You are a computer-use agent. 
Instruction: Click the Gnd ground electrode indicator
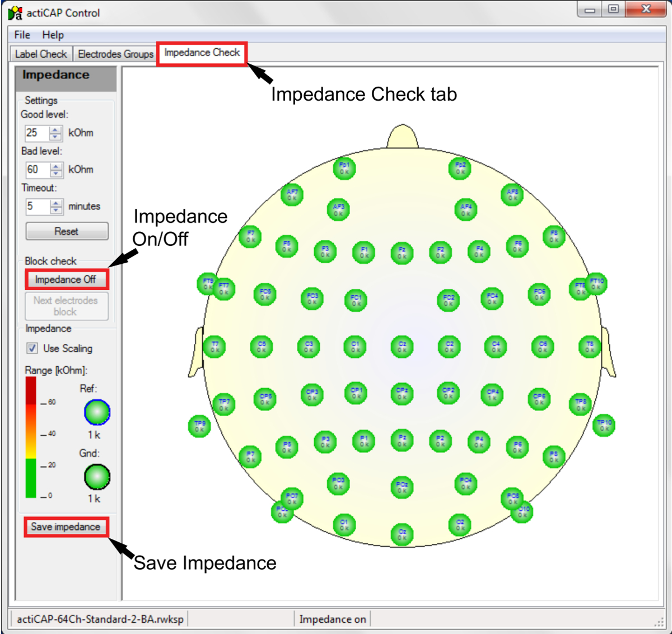(x=97, y=477)
